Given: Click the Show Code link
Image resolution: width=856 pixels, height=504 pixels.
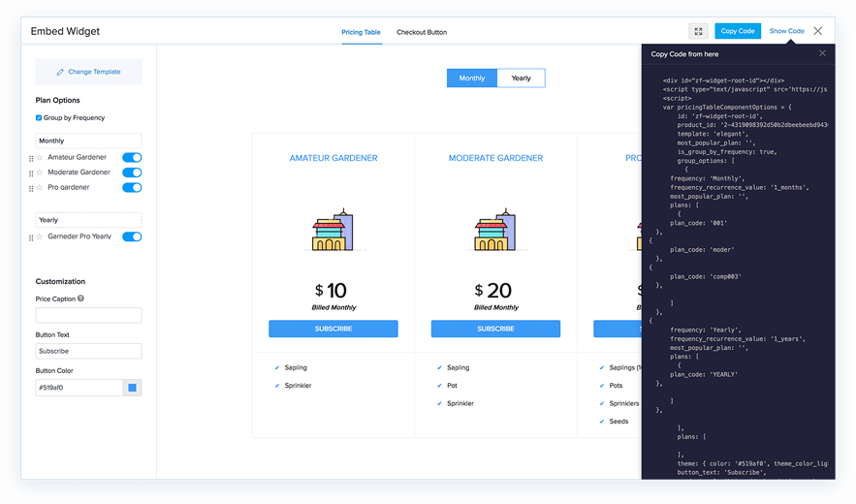Looking at the screenshot, I should pyautogui.click(x=786, y=31).
